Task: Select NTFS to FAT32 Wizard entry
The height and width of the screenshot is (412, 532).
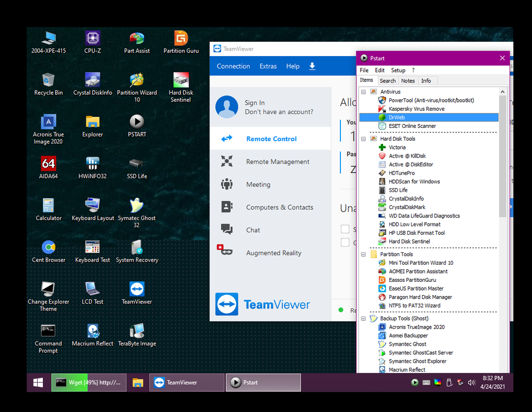Action: pos(414,305)
